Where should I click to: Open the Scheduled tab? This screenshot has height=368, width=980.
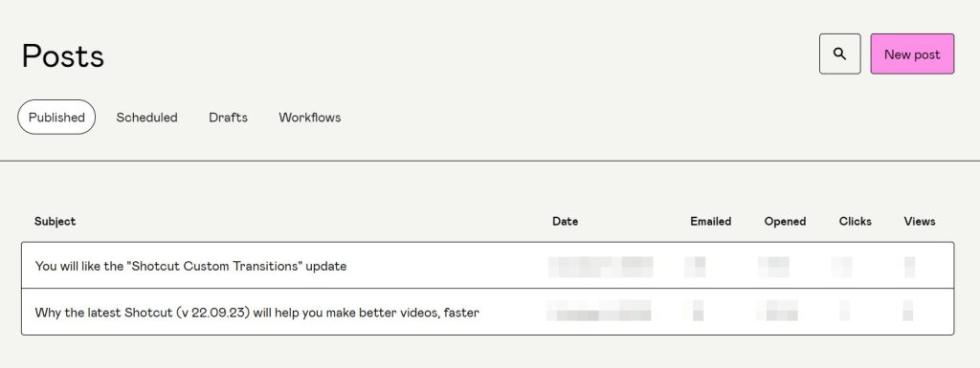click(x=146, y=118)
